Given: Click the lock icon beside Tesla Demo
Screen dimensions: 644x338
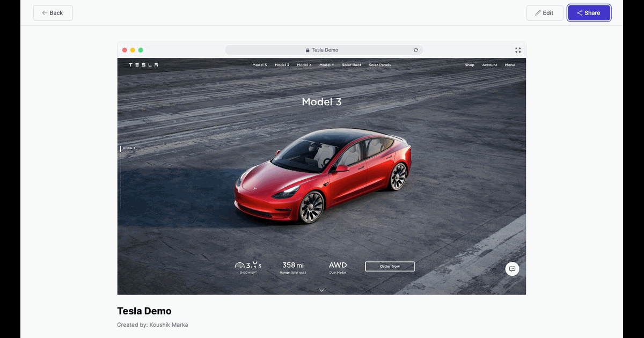Looking at the screenshot, I should click(308, 50).
